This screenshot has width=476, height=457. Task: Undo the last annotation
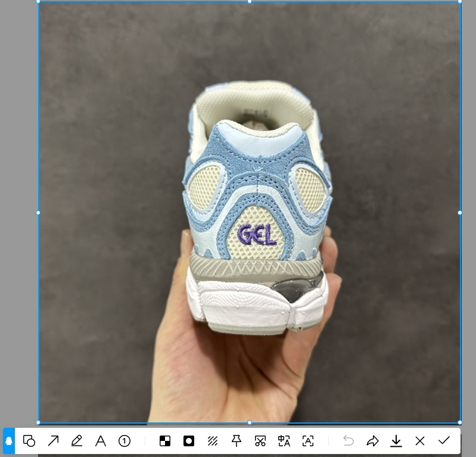348,441
